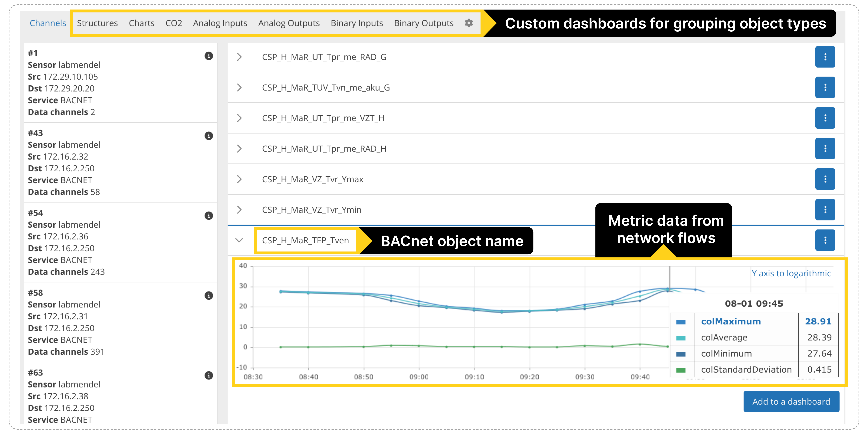Collapse the CSP_H_MaR_TEP_Tven section
868x434 pixels.
click(x=239, y=240)
